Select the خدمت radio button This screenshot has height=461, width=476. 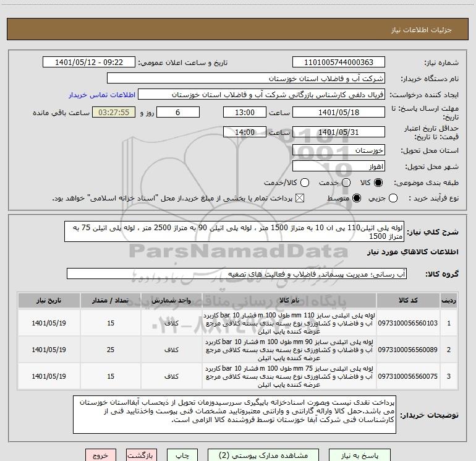(x=346, y=183)
